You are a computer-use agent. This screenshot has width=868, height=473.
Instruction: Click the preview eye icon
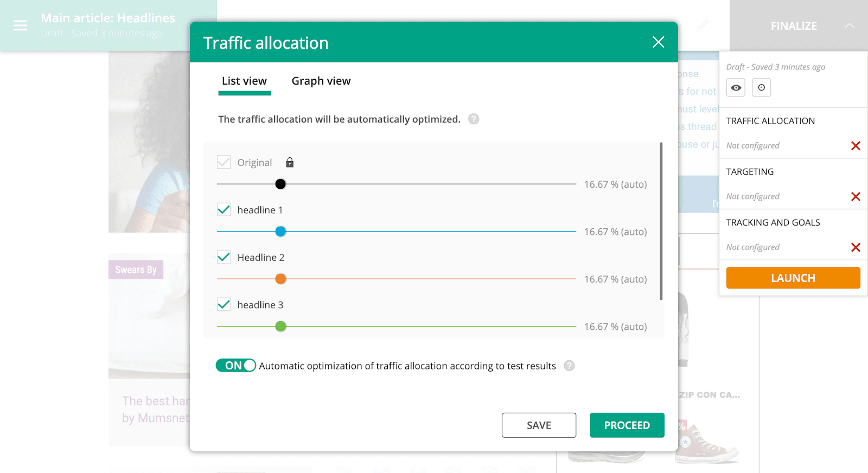coord(736,88)
